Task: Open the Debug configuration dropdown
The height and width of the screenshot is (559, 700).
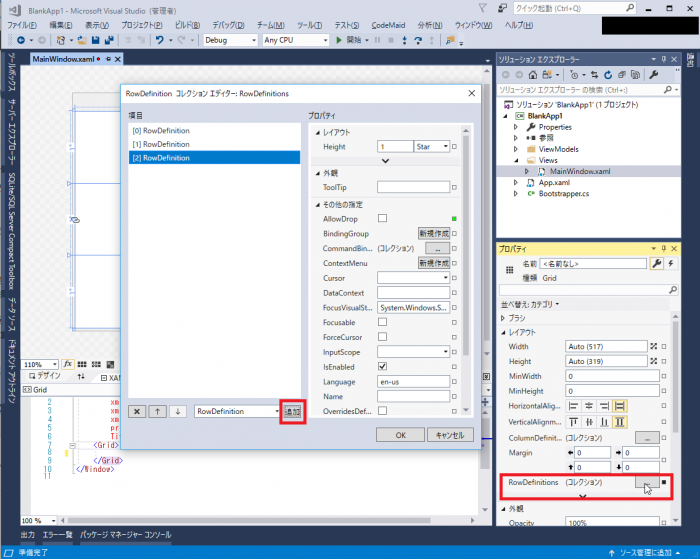Action: click(x=230, y=40)
